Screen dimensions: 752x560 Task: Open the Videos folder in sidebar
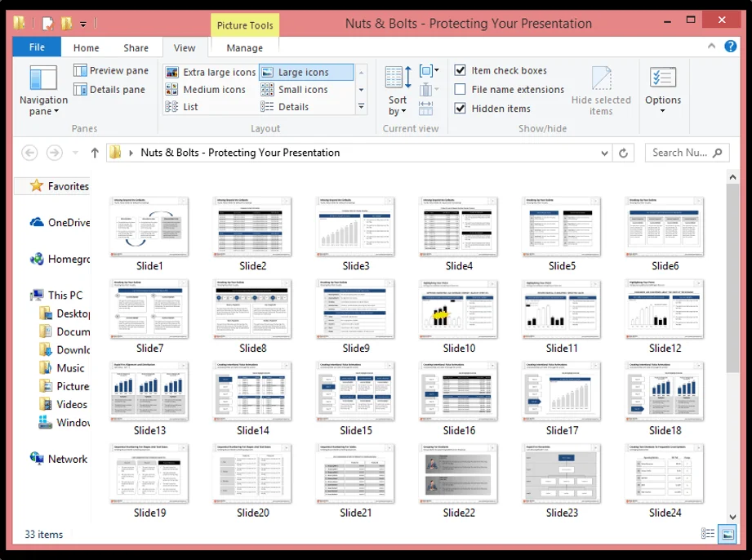point(63,405)
